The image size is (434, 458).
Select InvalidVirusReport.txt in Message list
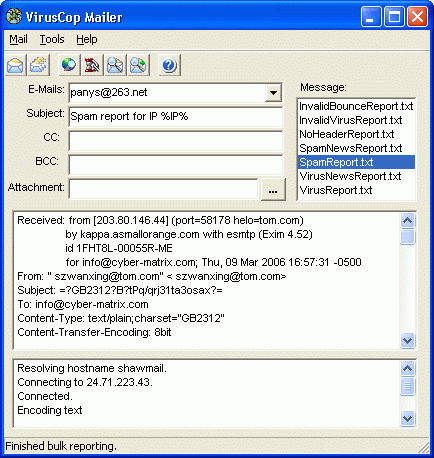click(x=356, y=120)
